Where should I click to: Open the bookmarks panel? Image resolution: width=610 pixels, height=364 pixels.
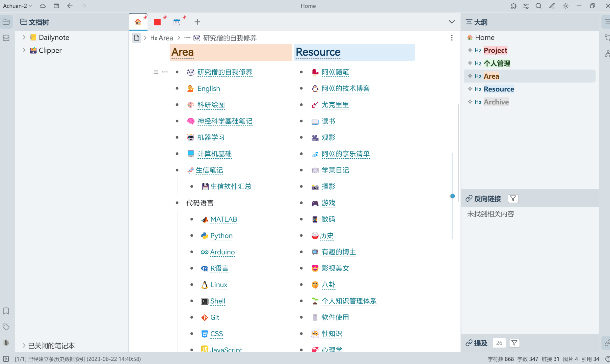coord(6,311)
